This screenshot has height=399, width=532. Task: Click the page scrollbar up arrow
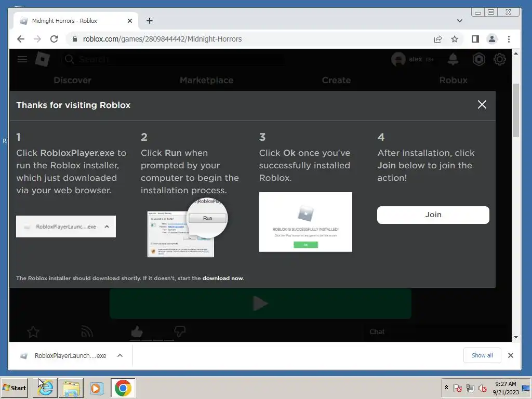tap(516, 54)
